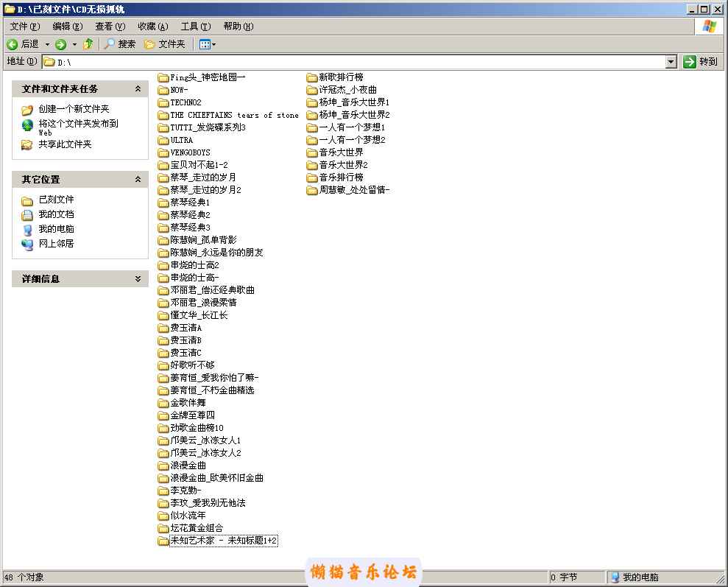The image size is (728, 587).
Task: Open 我的电脑 in the other places panel
Action: (x=56, y=229)
